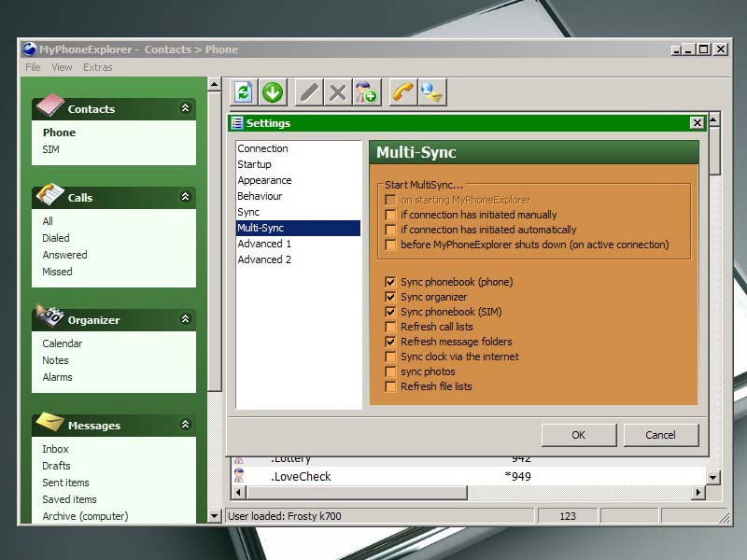Image resolution: width=747 pixels, height=560 pixels.
Task: Uncheck Sync organizer
Action: tap(390, 297)
